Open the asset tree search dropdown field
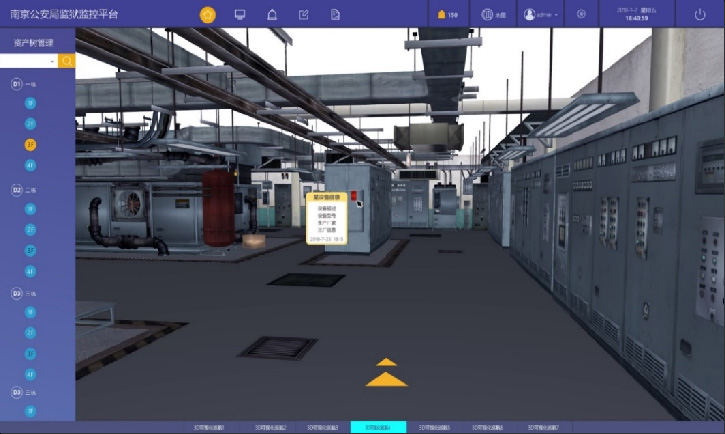Screen dimensions: 725x434 [29, 61]
